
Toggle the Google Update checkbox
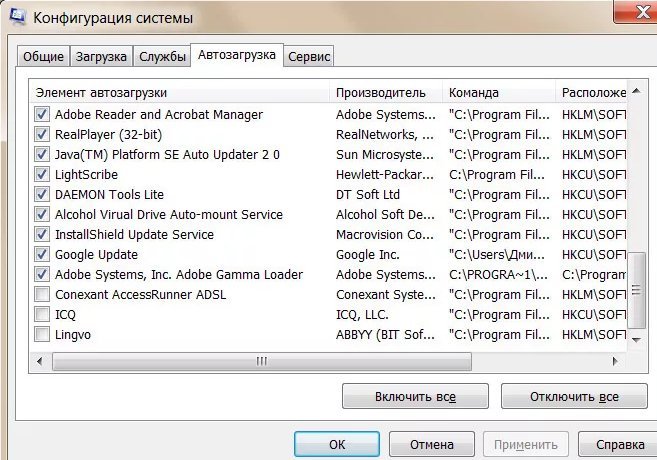coord(41,254)
